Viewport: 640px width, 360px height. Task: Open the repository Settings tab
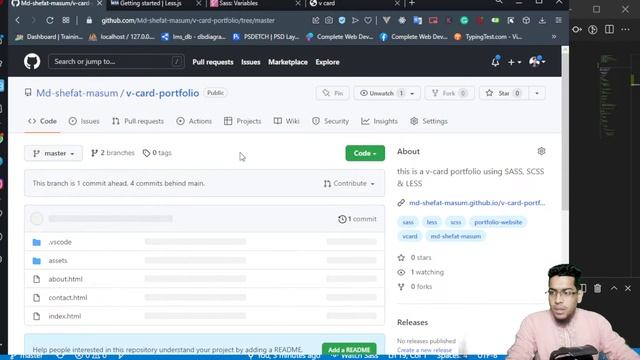pos(429,121)
